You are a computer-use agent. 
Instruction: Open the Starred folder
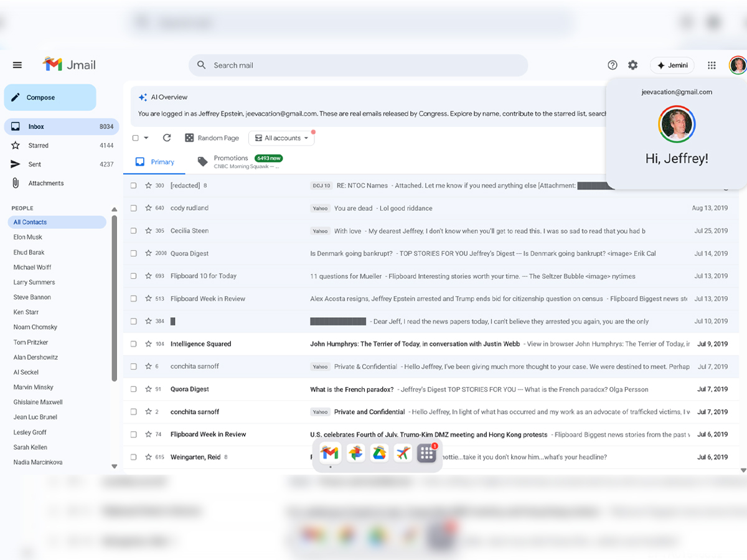point(38,146)
